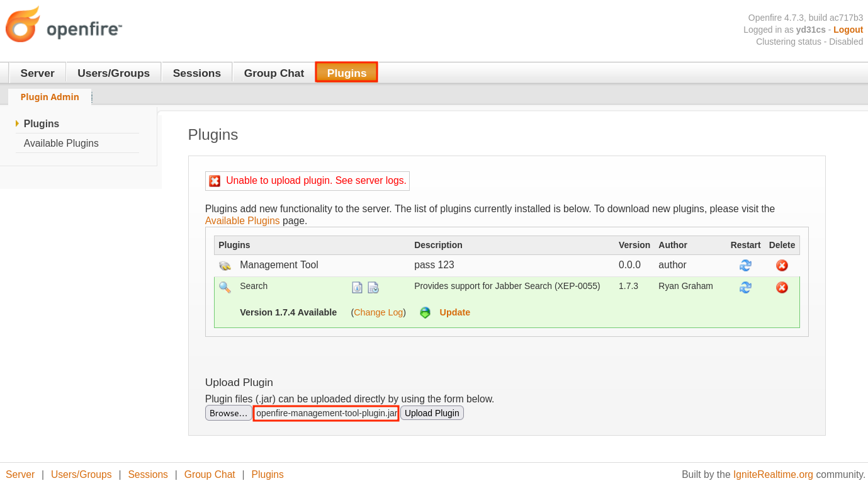Restart the Management Tool plugin
This screenshot has height=488, width=868.
pyautogui.click(x=745, y=266)
